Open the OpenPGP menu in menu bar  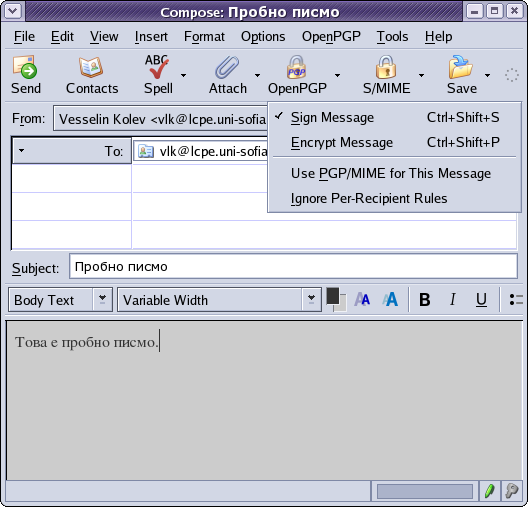pyautogui.click(x=331, y=36)
